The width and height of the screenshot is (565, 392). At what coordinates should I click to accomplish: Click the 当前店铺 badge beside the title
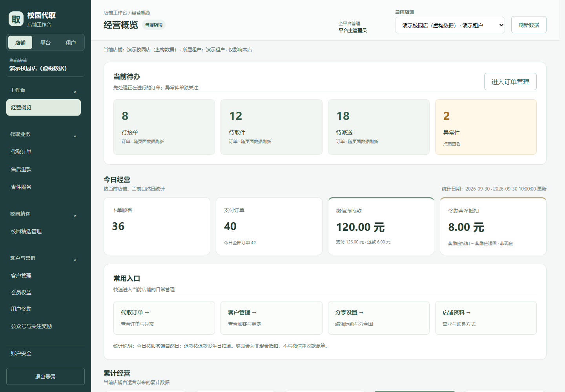(154, 25)
